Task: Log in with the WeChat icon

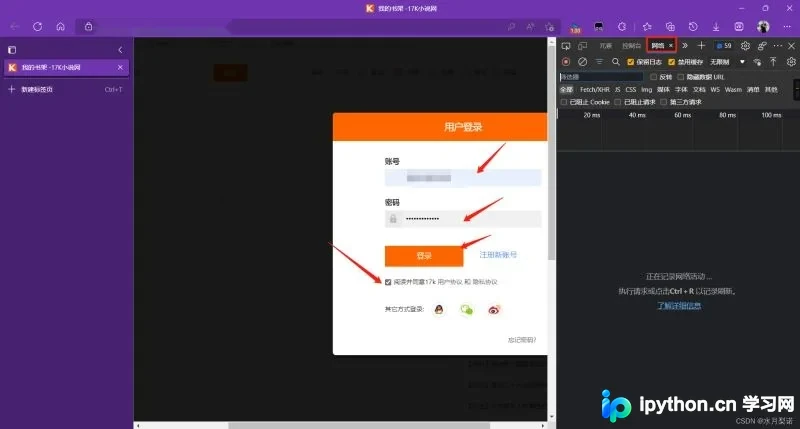Action: pos(466,309)
